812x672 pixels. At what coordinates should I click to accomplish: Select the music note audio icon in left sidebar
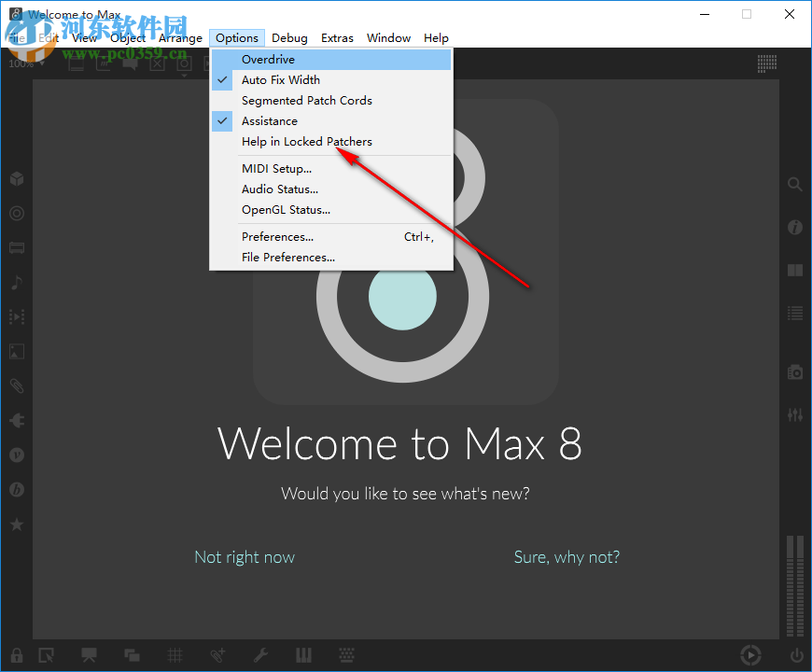(17, 282)
